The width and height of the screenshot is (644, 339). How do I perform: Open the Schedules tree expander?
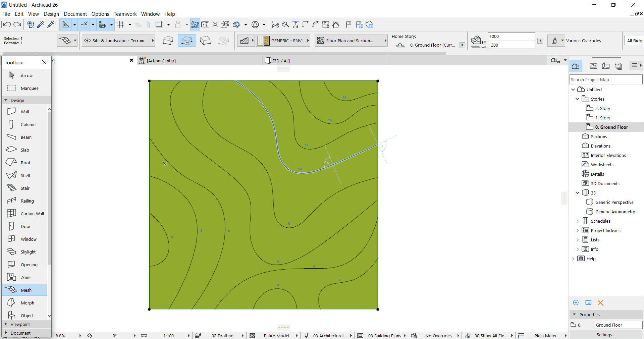[577, 221]
